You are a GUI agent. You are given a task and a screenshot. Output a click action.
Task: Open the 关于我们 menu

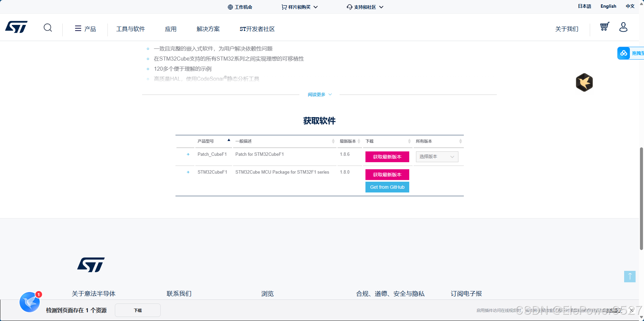pos(567,29)
